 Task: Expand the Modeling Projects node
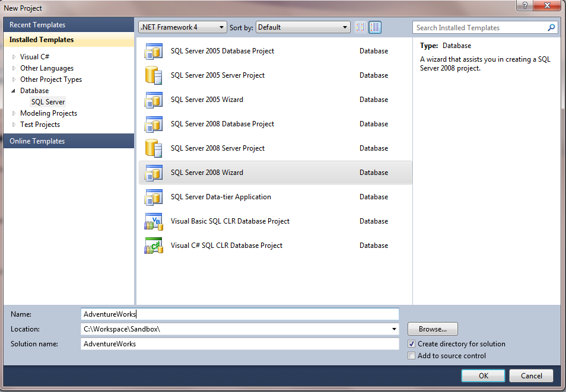[14, 113]
